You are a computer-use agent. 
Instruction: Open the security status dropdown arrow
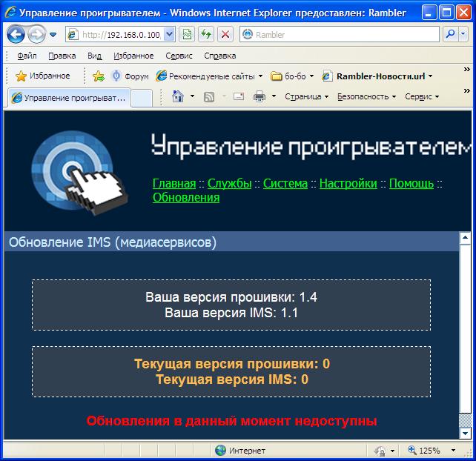pyautogui.click(x=392, y=451)
